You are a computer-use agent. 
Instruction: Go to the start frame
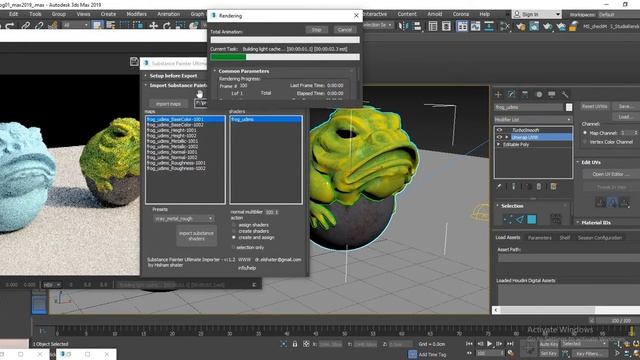(x=470, y=344)
